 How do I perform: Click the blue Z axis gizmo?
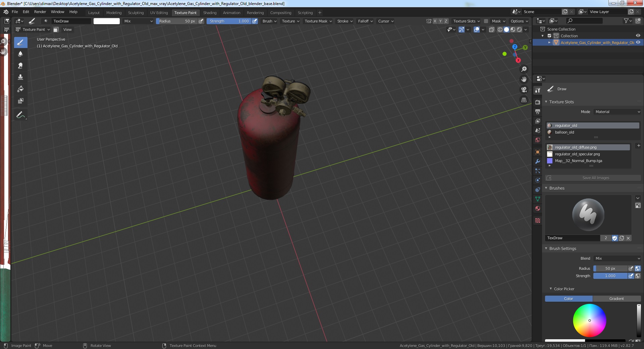pyautogui.click(x=515, y=47)
